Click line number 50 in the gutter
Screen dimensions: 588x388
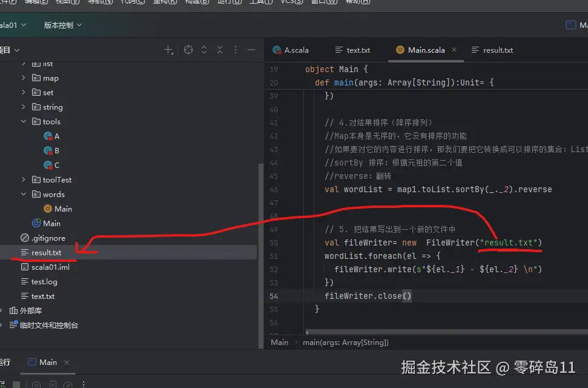pos(274,242)
